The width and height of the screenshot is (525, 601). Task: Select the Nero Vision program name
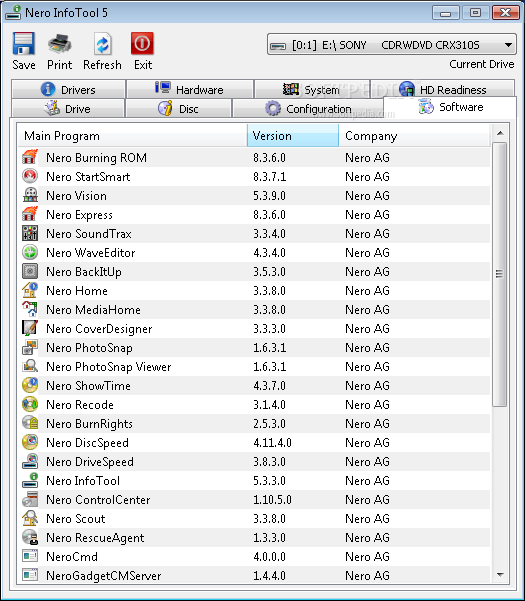tap(76, 196)
